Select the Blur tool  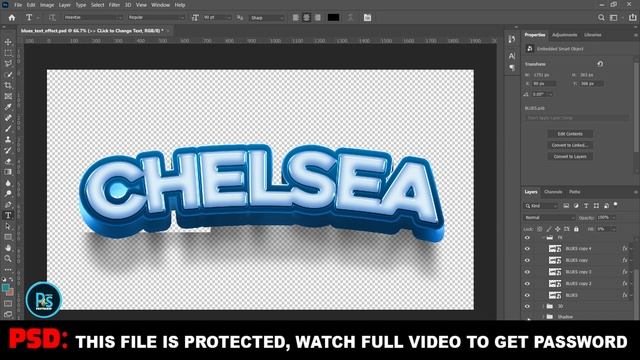click(x=8, y=183)
